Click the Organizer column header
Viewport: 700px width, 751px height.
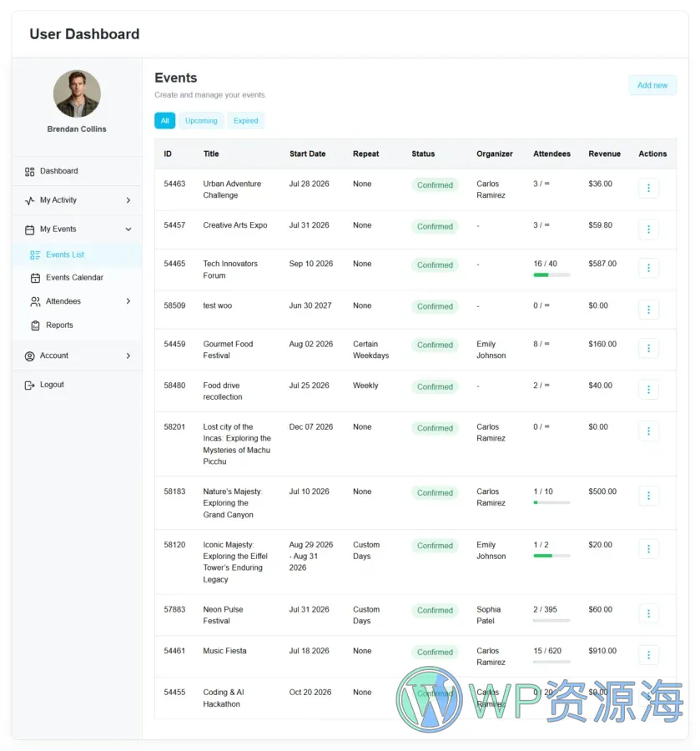(494, 154)
